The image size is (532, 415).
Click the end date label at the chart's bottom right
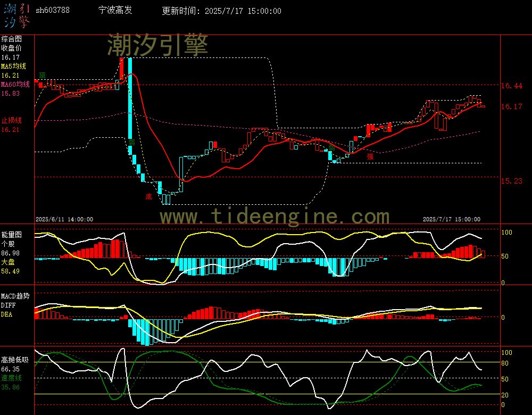click(452, 219)
